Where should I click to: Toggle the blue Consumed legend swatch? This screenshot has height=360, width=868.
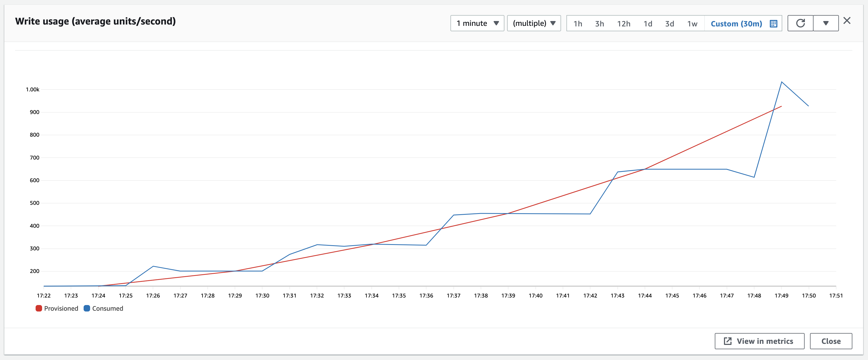click(87, 308)
